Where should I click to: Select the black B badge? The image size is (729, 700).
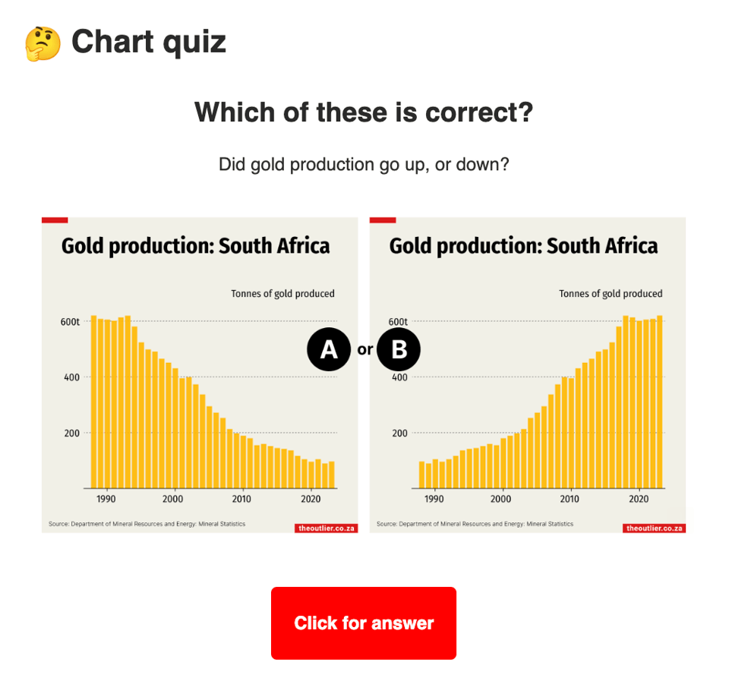[x=399, y=349]
